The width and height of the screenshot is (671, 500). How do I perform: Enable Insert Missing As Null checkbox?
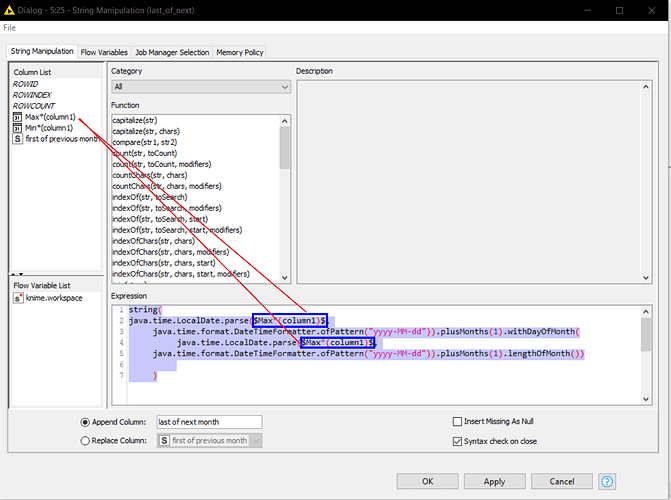[x=458, y=422]
